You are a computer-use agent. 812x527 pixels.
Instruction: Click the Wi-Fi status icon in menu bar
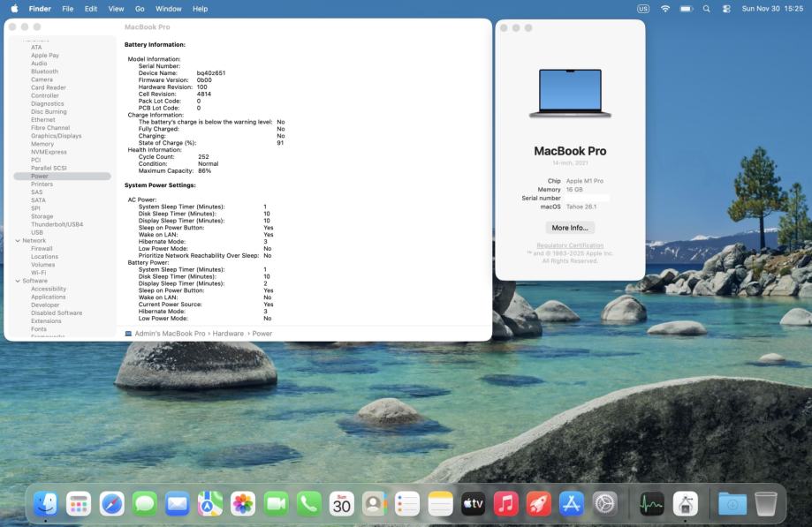(664, 9)
